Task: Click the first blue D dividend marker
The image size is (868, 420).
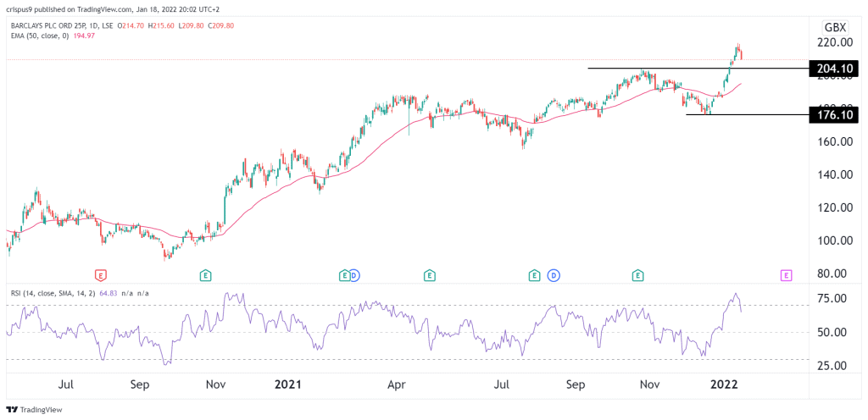Action: [x=354, y=274]
